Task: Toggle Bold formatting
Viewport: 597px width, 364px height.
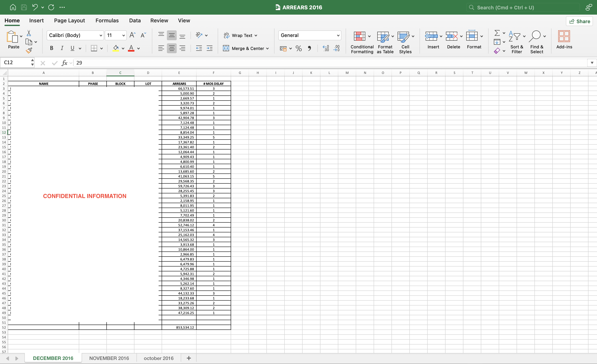Action: point(51,48)
